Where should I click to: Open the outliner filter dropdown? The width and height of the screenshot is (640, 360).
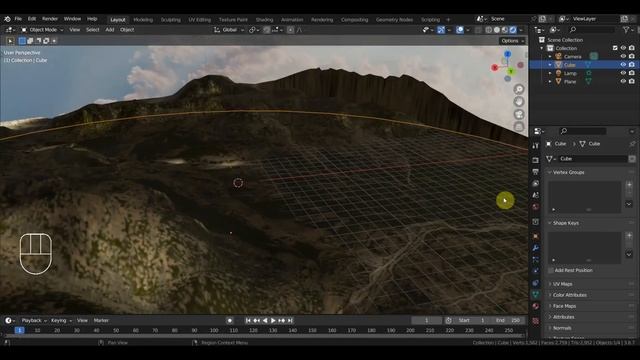pos(627,29)
